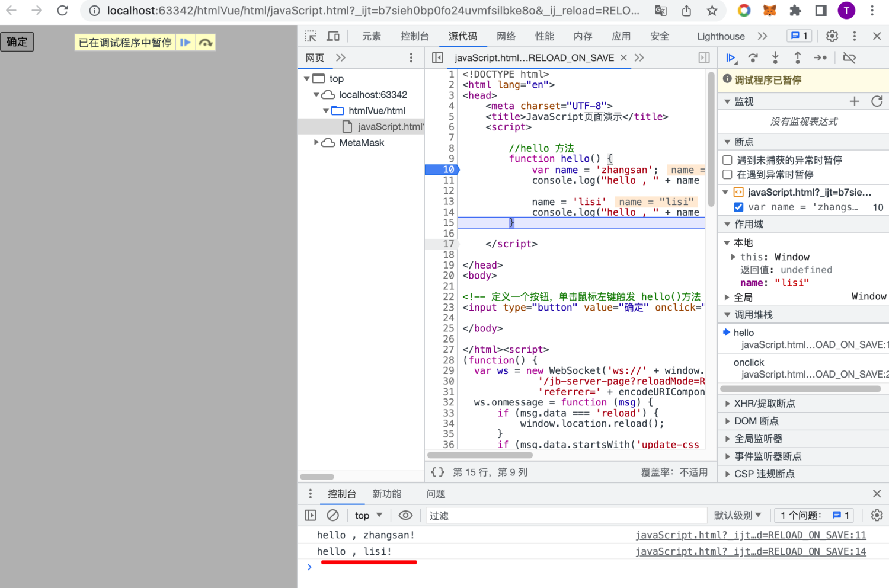The image size is (889, 588).
Task: Step over from the paused overlay
Action: (x=205, y=43)
